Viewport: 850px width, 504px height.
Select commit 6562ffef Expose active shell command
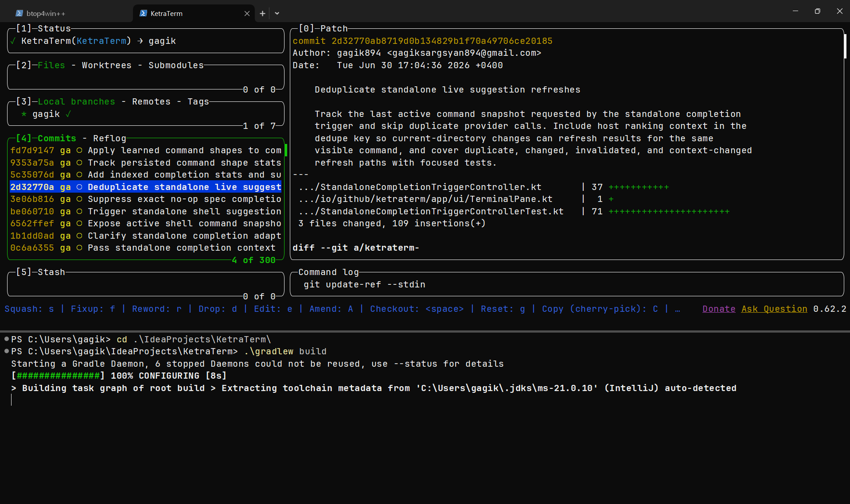click(146, 224)
